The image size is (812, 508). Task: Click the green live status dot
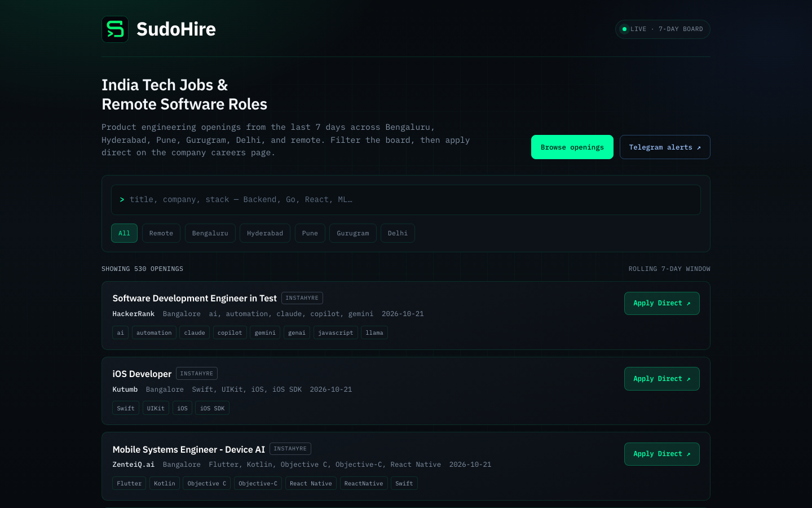[624, 29]
